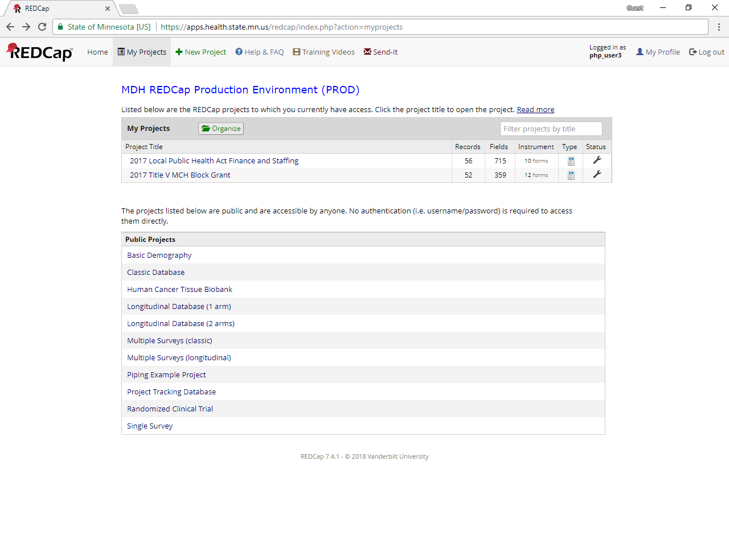Open 2017 Title V MCH Block Grant project
Screen dimensions: 729x560
180,175
